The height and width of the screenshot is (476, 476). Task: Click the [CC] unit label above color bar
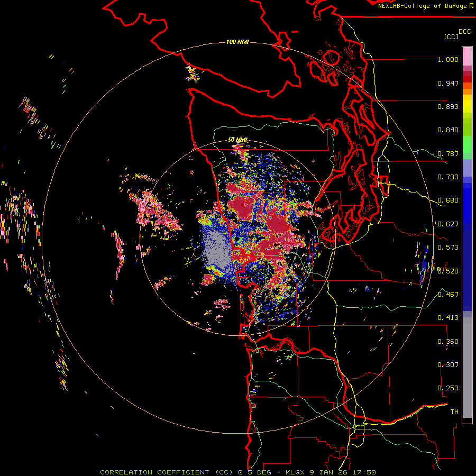[451, 36]
